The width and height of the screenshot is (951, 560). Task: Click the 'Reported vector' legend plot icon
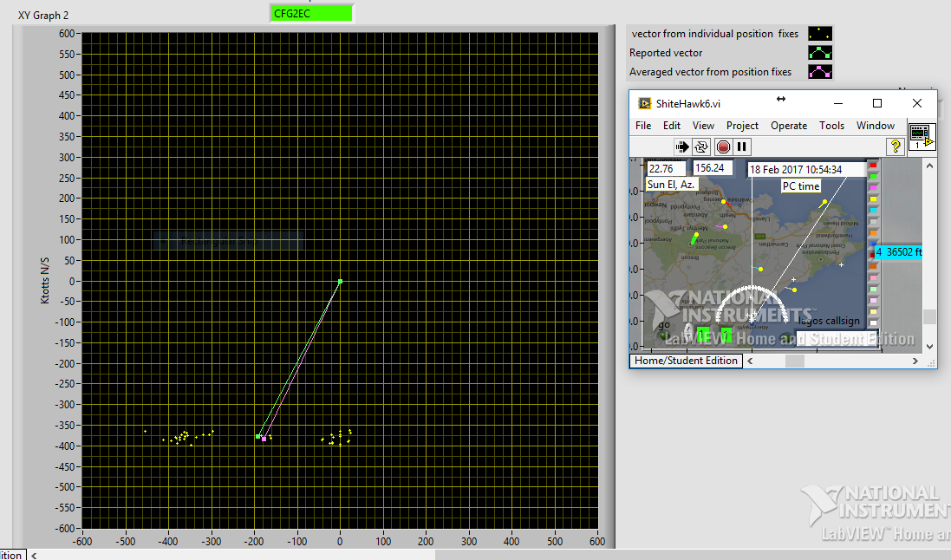coord(819,53)
